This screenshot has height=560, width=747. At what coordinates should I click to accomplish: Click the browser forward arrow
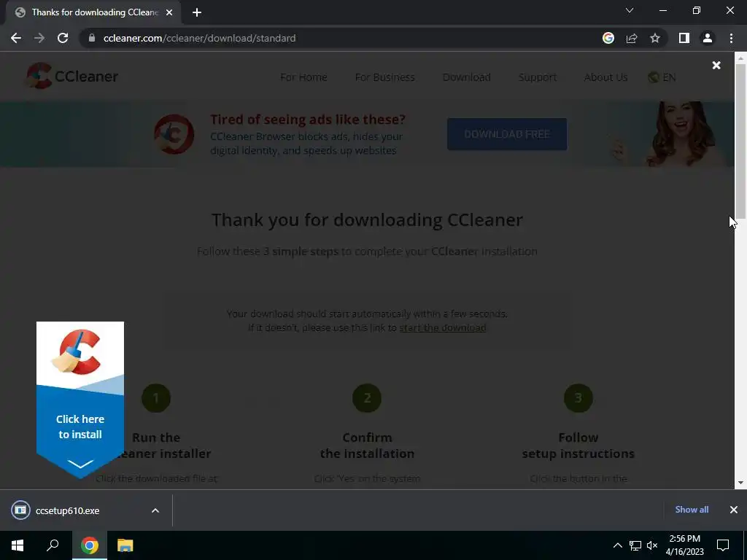(x=39, y=38)
